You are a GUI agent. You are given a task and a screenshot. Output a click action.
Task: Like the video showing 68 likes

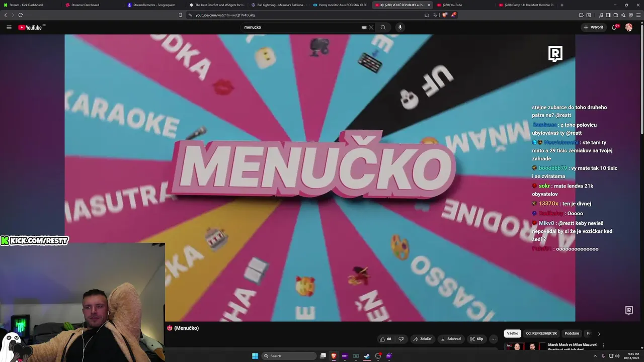(386, 339)
